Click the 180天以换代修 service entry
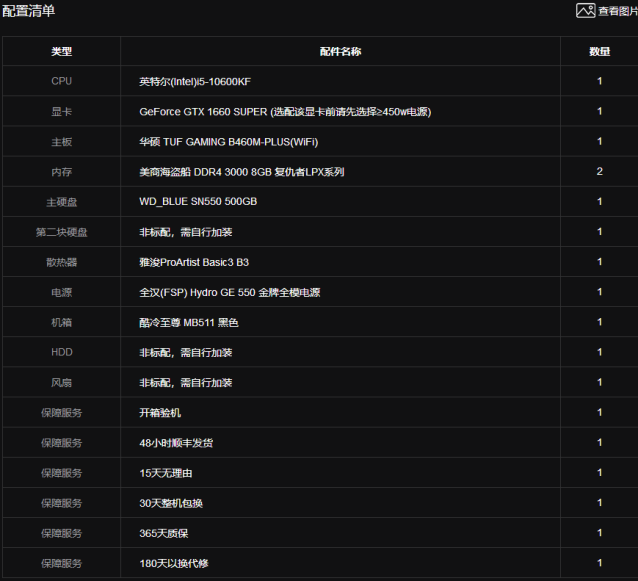This screenshot has height=581, width=638. (174, 563)
